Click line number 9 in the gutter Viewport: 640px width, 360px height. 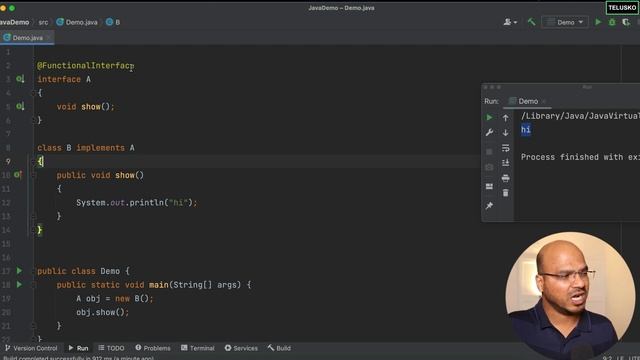[x=8, y=161]
